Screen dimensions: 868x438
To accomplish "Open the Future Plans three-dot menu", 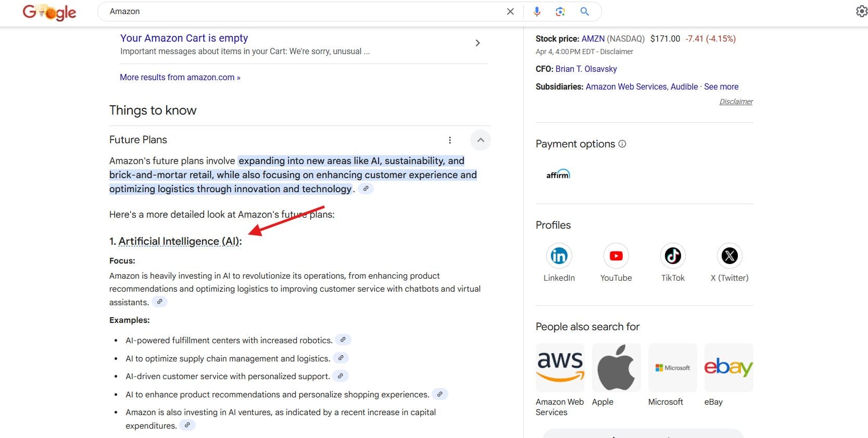I will point(450,140).
